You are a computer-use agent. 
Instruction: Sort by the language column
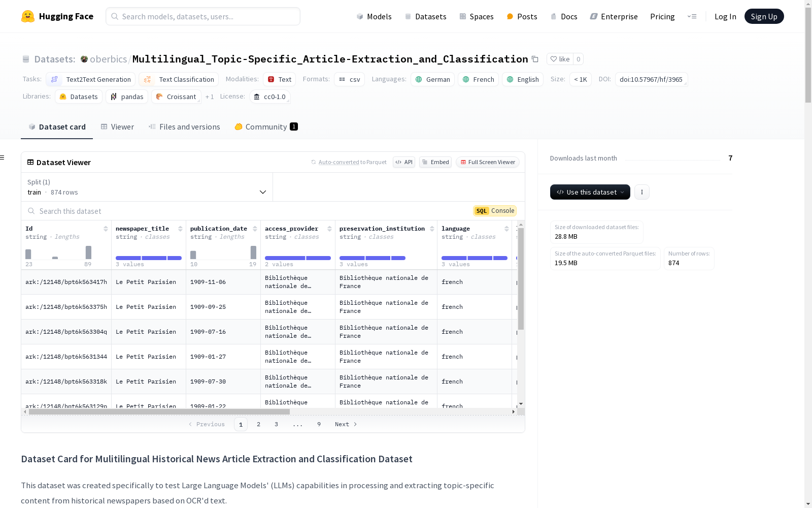tap(506, 229)
